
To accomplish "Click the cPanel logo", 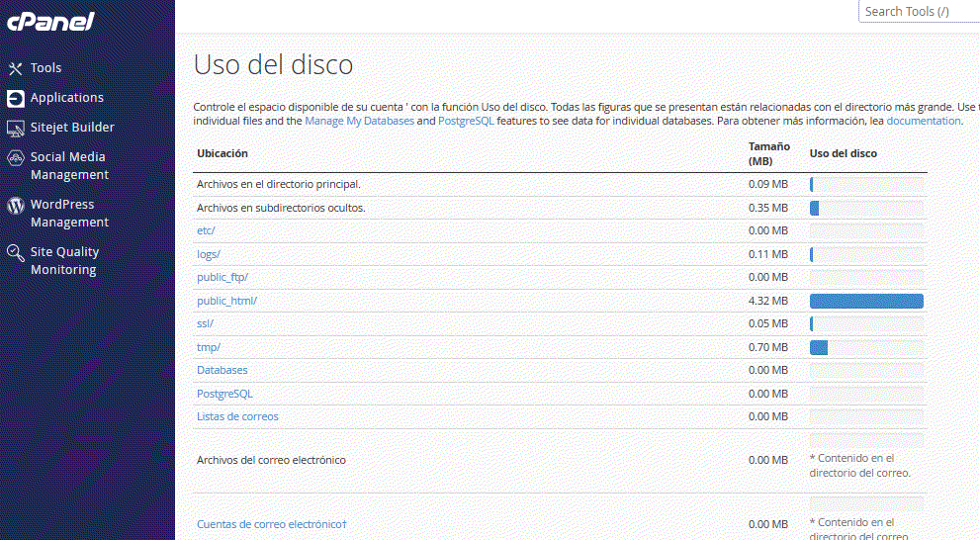I will click(x=49, y=21).
